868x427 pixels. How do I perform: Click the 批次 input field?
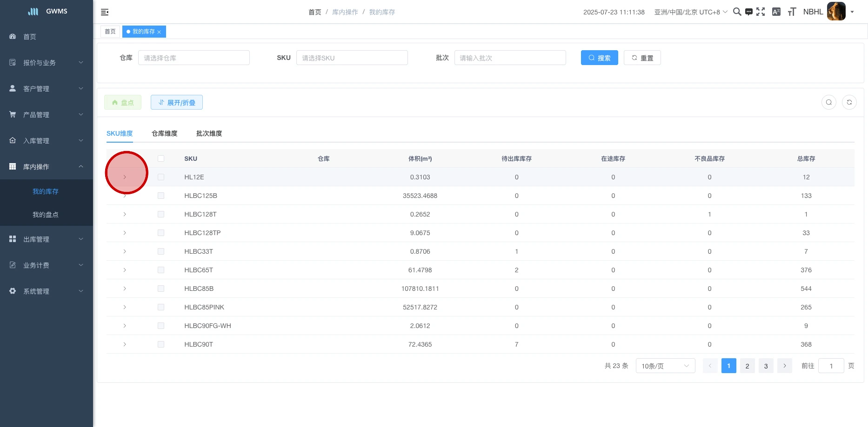(x=510, y=58)
